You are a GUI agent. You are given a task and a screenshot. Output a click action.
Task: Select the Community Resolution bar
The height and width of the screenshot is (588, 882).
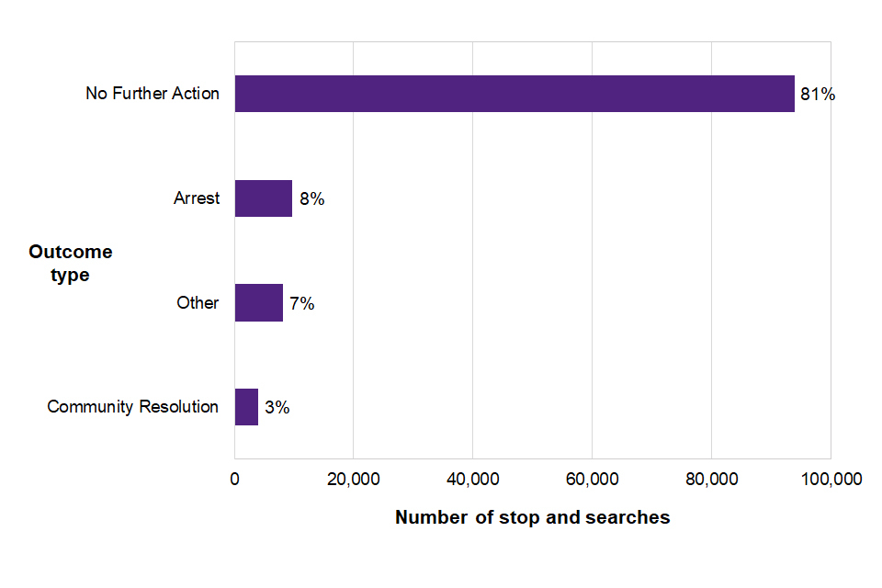tap(246, 407)
